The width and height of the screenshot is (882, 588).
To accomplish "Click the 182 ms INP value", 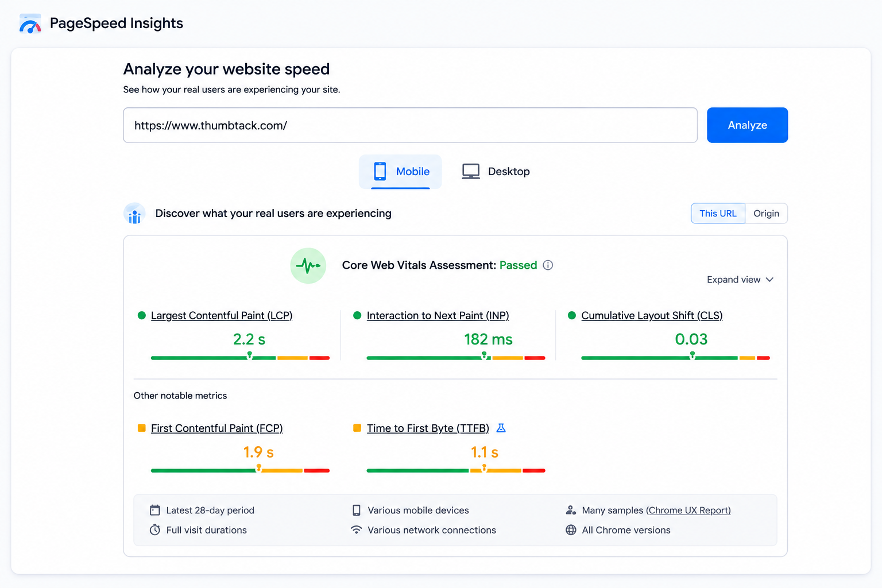I will click(x=488, y=339).
